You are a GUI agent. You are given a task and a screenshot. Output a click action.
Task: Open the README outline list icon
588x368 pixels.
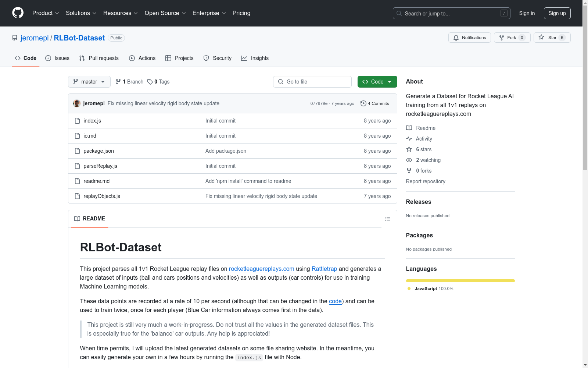pyautogui.click(x=388, y=219)
